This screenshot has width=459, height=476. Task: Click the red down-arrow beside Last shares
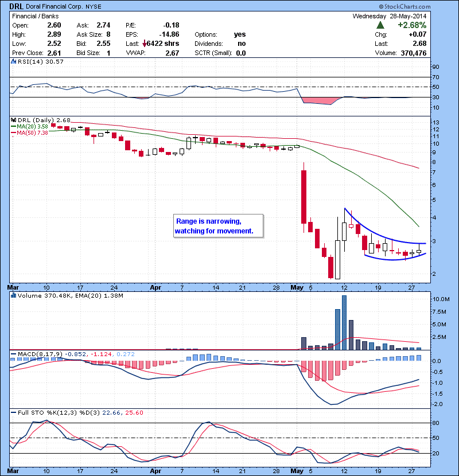[x=144, y=44]
